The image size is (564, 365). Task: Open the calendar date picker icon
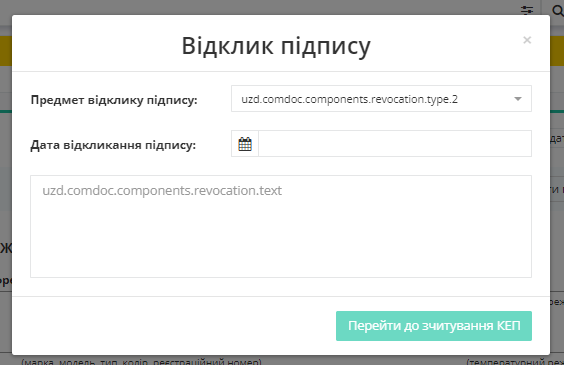245,144
